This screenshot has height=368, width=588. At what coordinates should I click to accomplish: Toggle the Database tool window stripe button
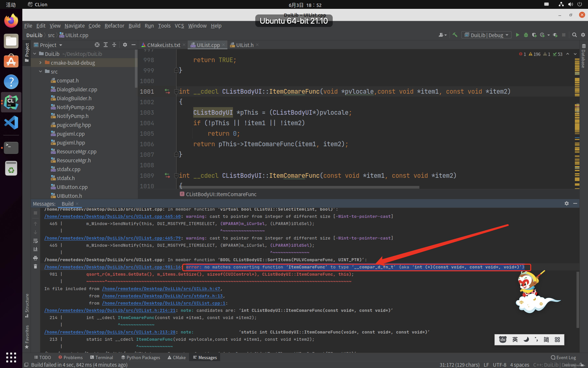coord(584,56)
